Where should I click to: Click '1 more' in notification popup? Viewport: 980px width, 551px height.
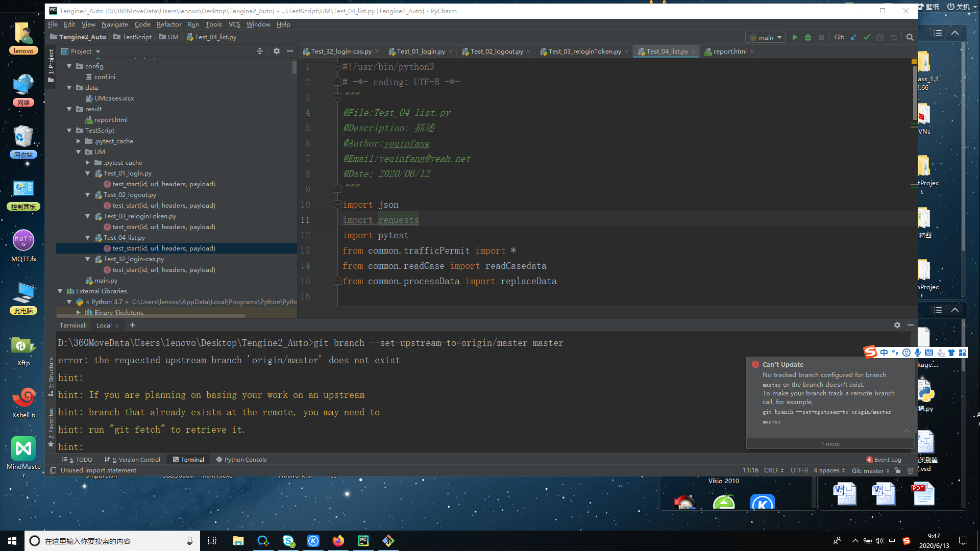tap(830, 444)
